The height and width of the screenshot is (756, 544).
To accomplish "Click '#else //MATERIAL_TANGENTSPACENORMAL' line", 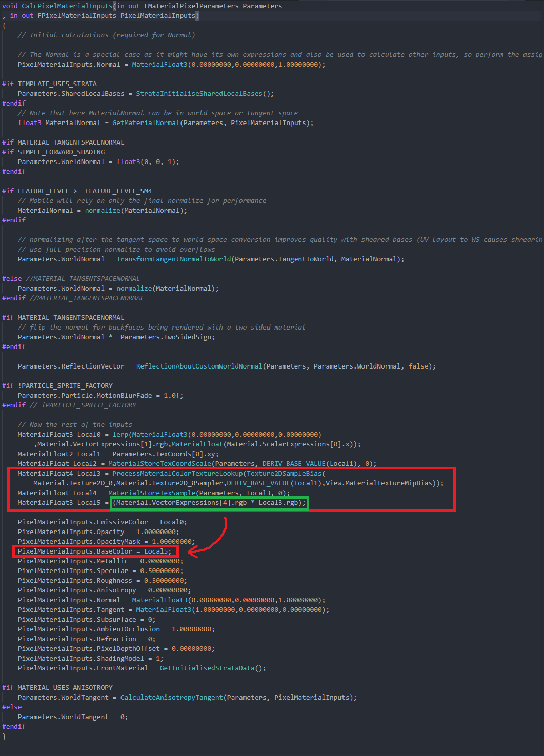I will click(x=71, y=278).
